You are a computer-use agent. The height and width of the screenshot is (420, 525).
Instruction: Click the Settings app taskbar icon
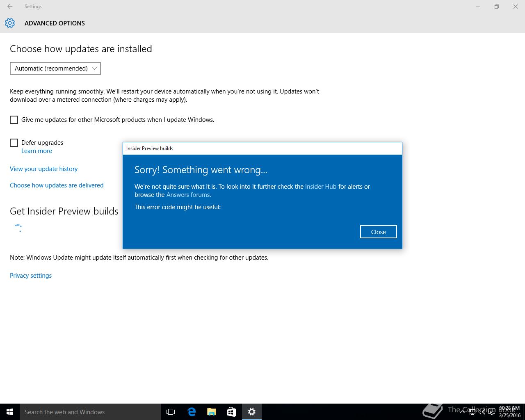(x=252, y=412)
